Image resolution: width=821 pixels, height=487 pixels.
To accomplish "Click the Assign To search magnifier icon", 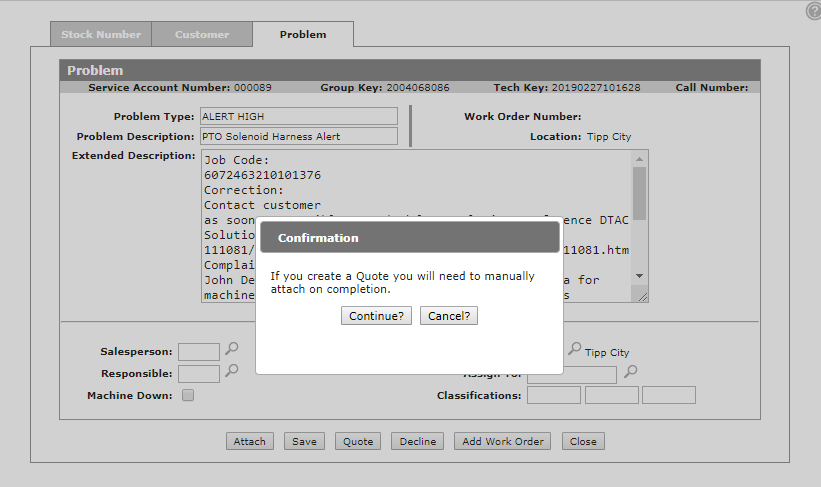I will coord(630,372).
